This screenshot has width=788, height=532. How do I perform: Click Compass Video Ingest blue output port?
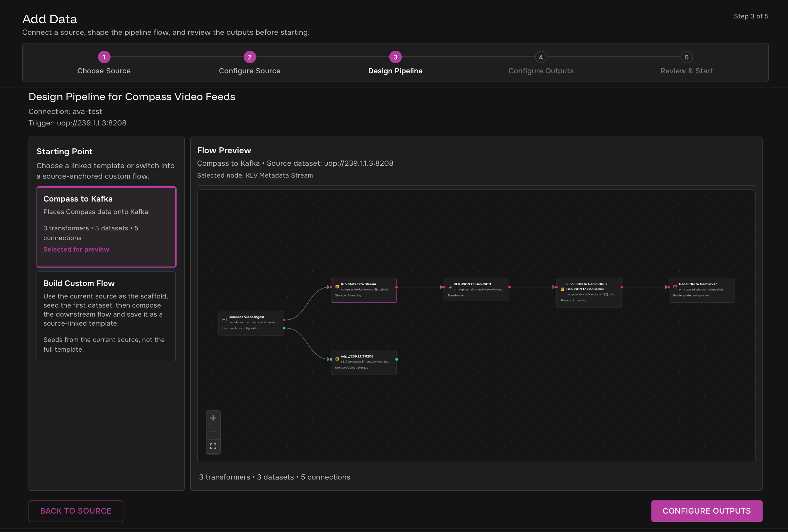[284, 328]
